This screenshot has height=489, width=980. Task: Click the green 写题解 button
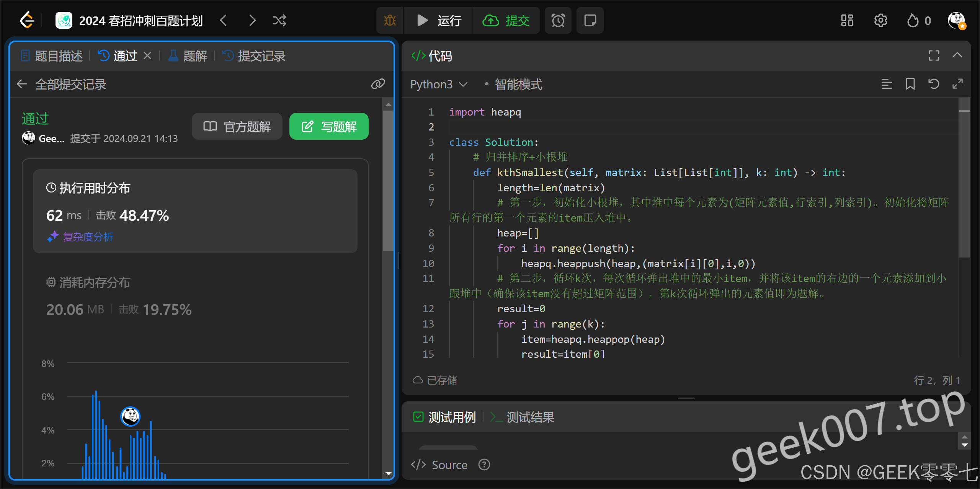pos(329,126)
